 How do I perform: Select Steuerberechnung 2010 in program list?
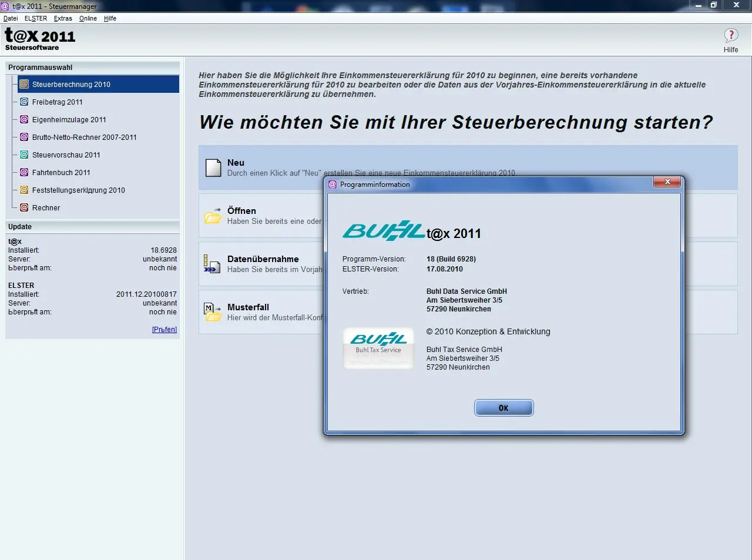point(98,84)
